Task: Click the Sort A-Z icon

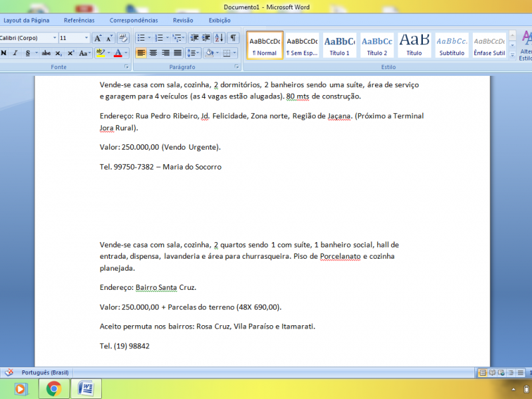Action: point(219,38)
